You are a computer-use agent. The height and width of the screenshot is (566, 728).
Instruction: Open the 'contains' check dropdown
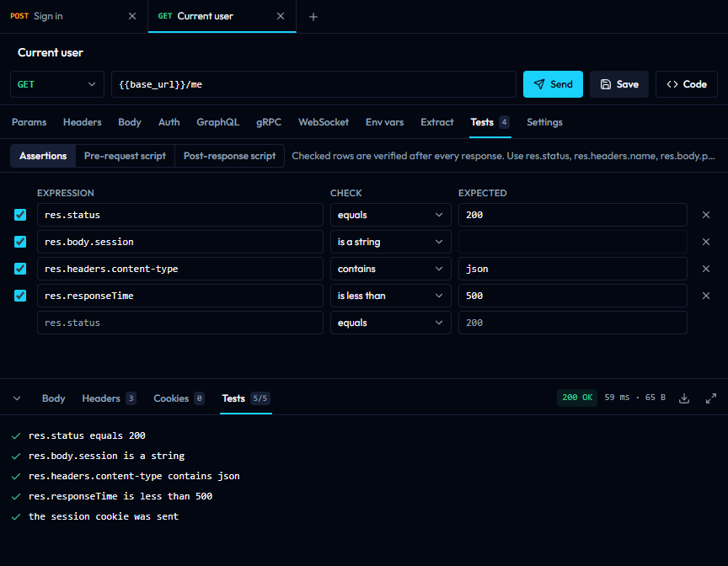[390, 269]
